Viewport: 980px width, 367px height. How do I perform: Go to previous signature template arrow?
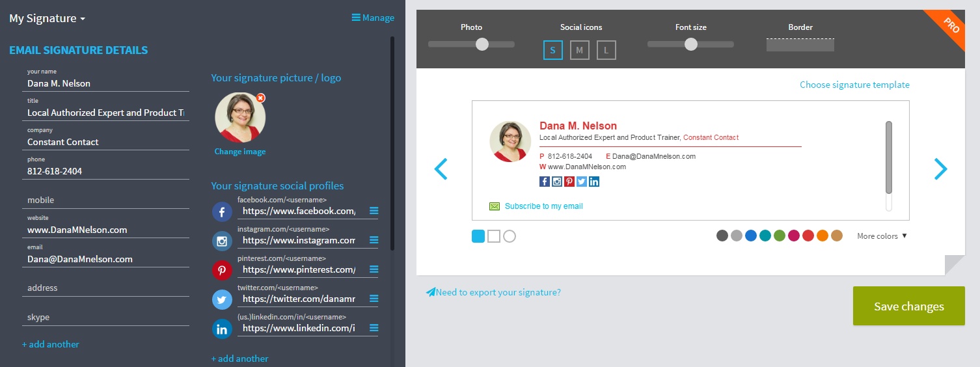point(441,169)
